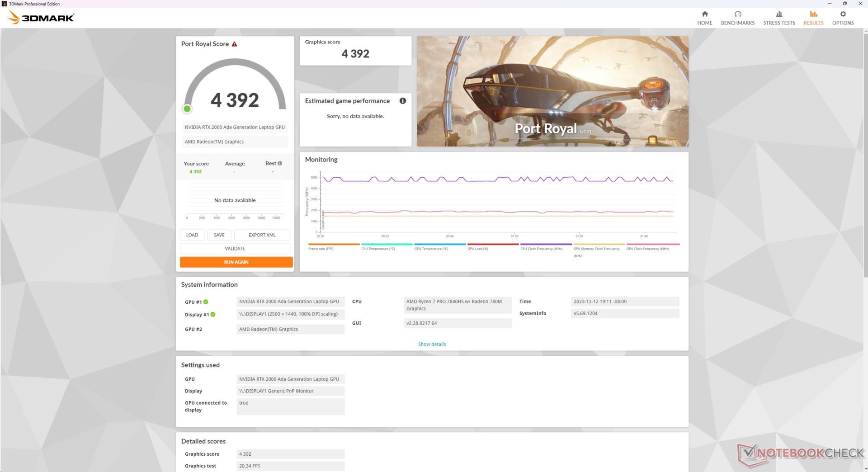This screenshot has height=472, width=868.
Task: Click the Export XML button
Action: coord(262,235)
